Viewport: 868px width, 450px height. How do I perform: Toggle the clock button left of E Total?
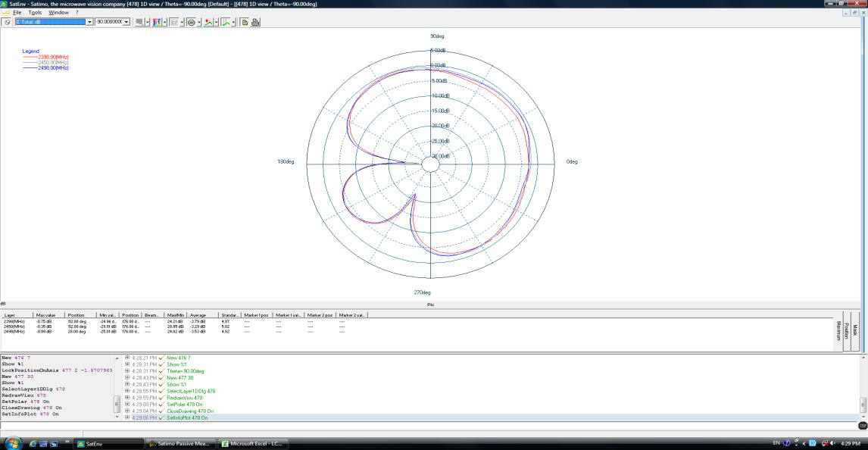(8, 22)
